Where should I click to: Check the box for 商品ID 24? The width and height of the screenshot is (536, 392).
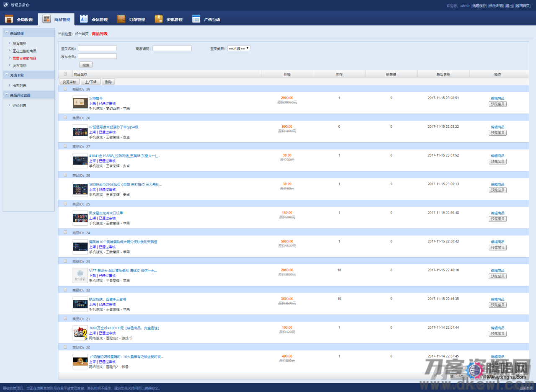point(65,232)
